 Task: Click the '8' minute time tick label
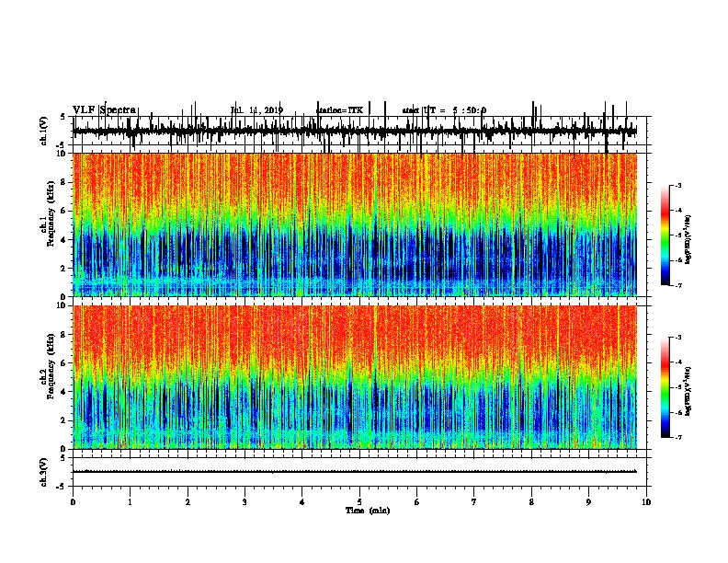pos(531,501)
